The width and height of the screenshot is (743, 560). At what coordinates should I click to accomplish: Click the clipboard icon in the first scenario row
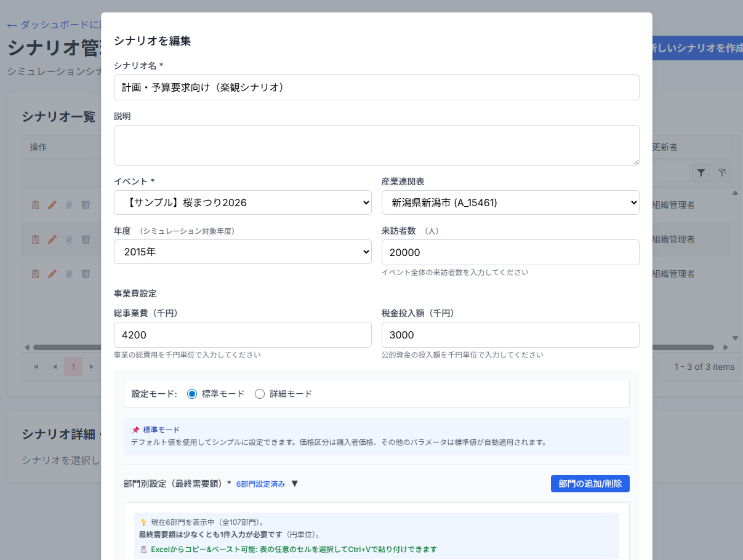tap(36, 205)
